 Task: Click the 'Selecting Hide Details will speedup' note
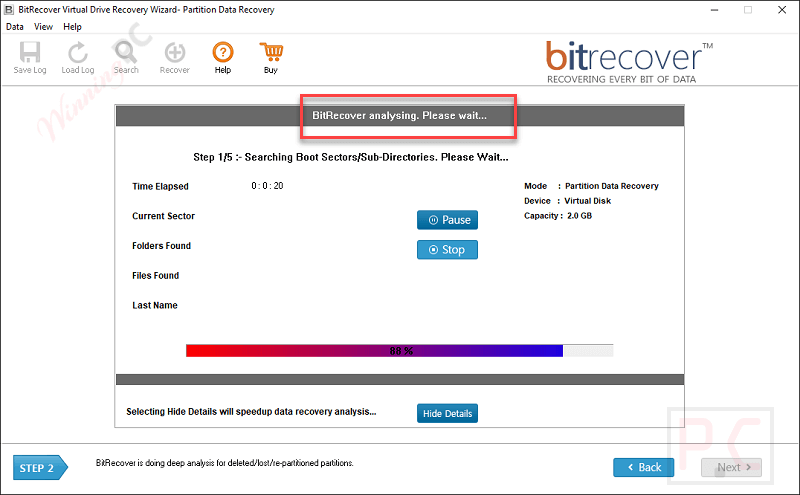click(x=251, y=411)
